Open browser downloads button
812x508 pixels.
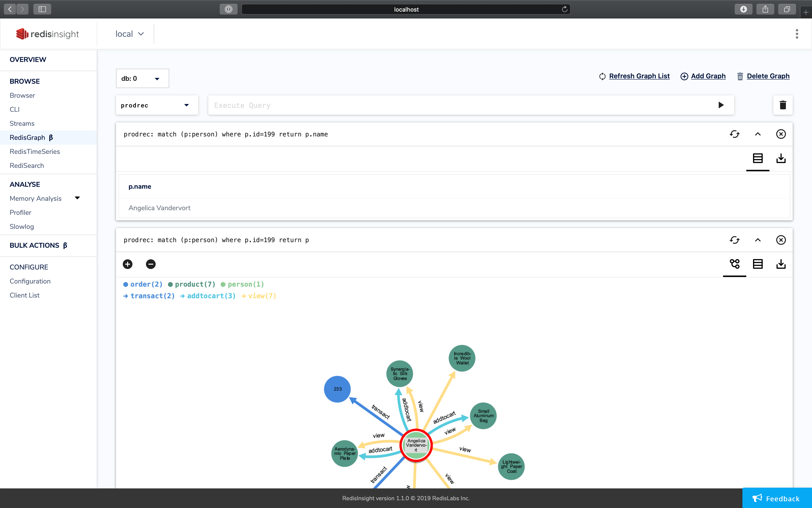click(x=744, y=9)
